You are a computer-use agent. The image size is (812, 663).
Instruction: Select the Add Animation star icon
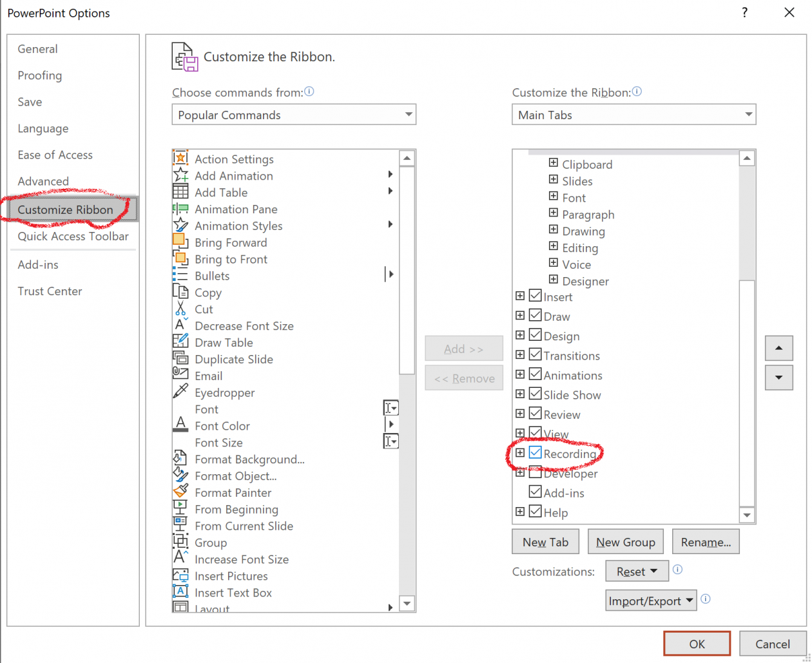pos(180,175)
